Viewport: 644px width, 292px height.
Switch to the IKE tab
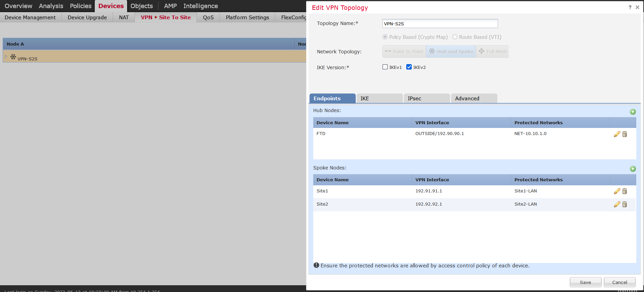click(x=380, y=98)
